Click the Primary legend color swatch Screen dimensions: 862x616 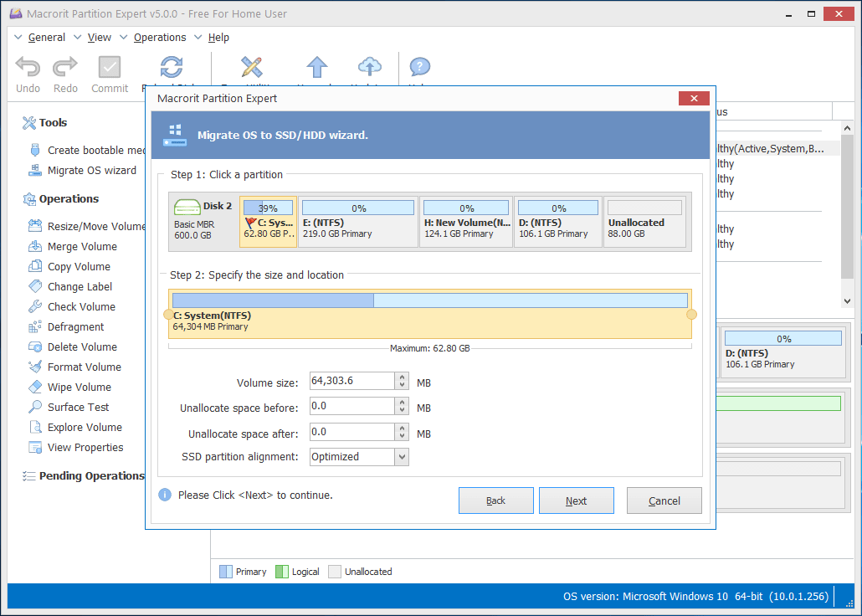coord(226,572)
